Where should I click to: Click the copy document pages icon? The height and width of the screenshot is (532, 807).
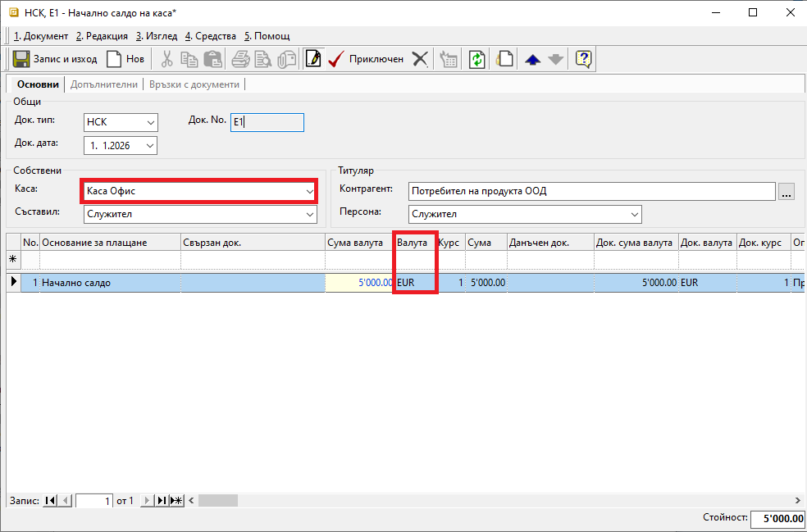(x=505, y=59)
